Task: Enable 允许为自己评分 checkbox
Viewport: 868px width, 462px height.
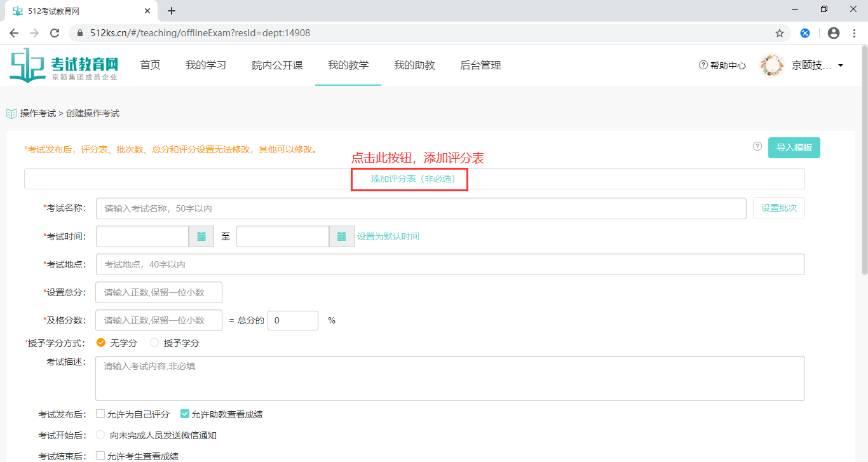Action: (100, 414)
